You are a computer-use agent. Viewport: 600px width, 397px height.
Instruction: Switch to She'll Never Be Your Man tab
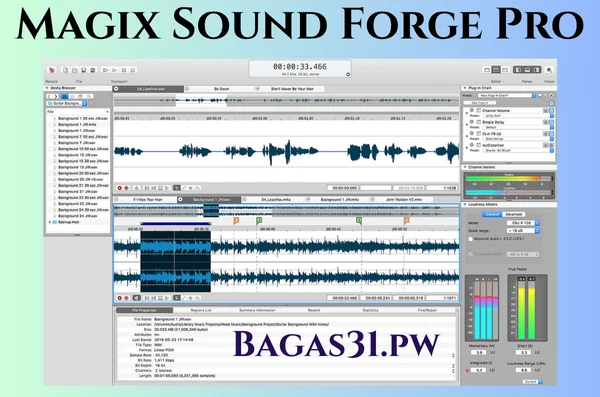click(292, 89)
